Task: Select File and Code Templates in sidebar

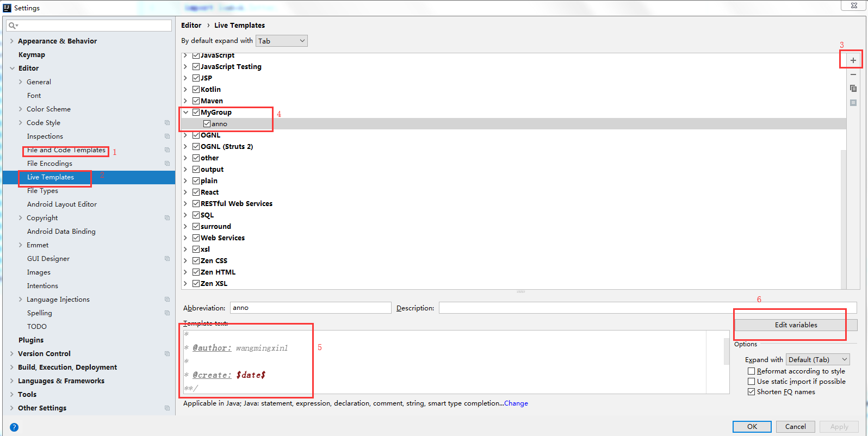Action: [66, 150]
